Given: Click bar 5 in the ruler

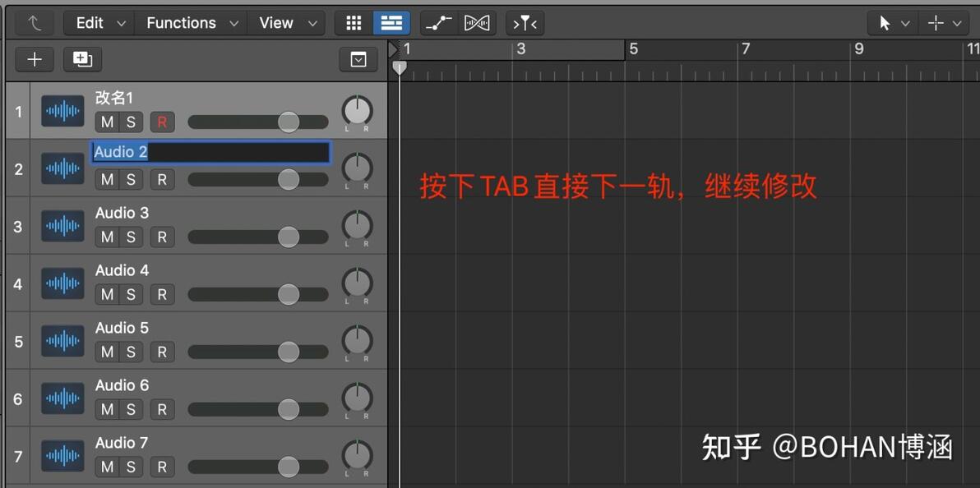Looking at the screenshot, I should (x=633, y=49).
